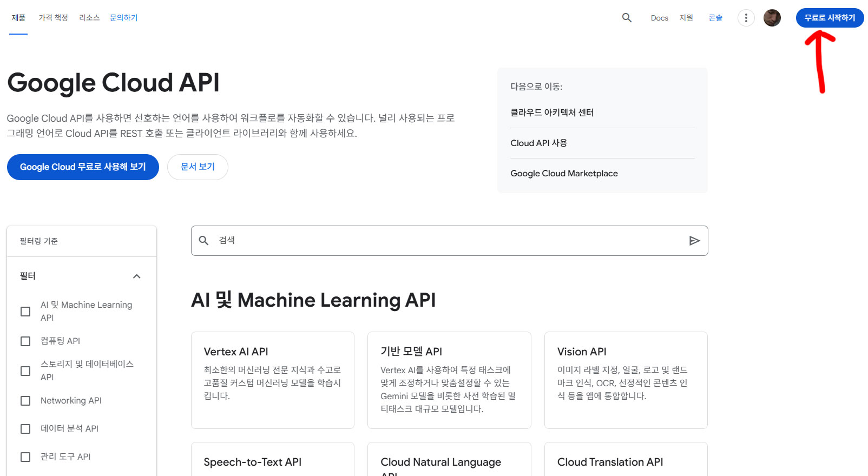This screenshot has height=476, width=868.
Task: Click the 무료로 시작하기 button
Action: [x=830, y=18]
